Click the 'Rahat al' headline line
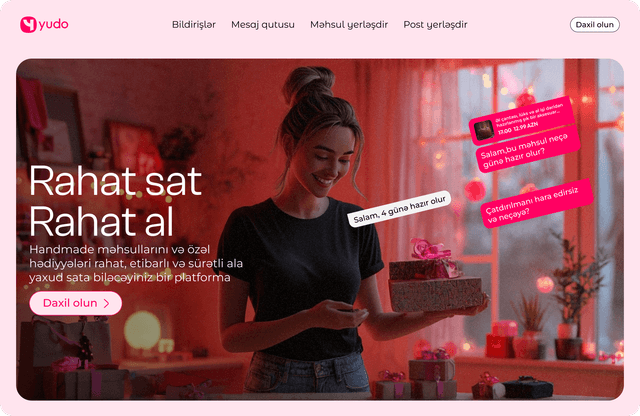 pos(101,221)
